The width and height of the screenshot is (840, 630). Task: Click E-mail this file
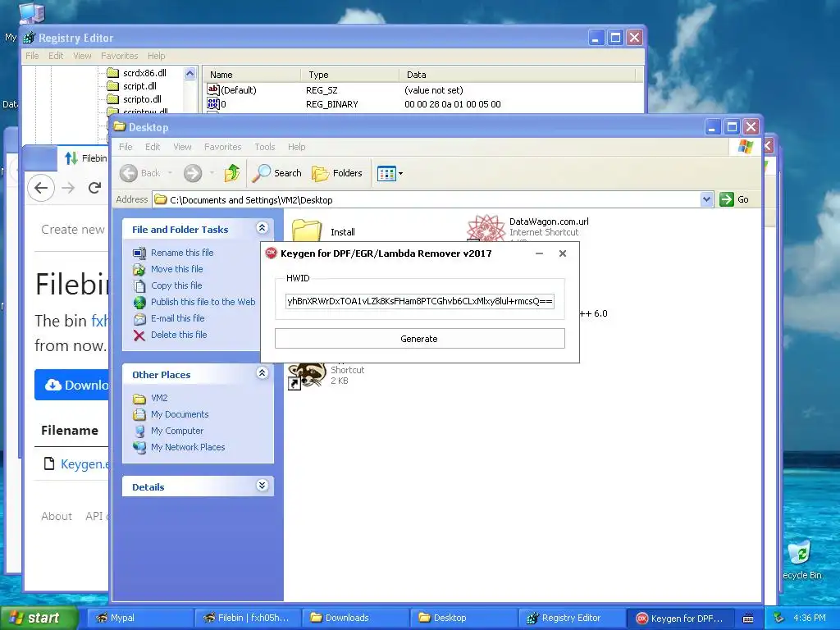click(178, 318)
